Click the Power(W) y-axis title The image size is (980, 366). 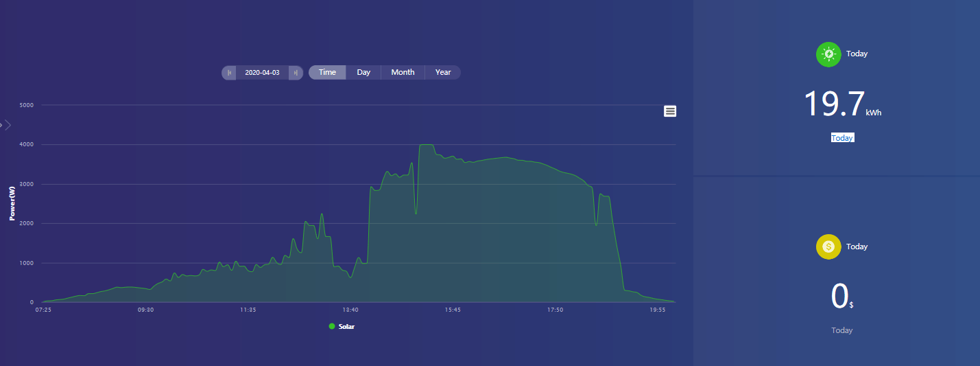pos(12,203)
